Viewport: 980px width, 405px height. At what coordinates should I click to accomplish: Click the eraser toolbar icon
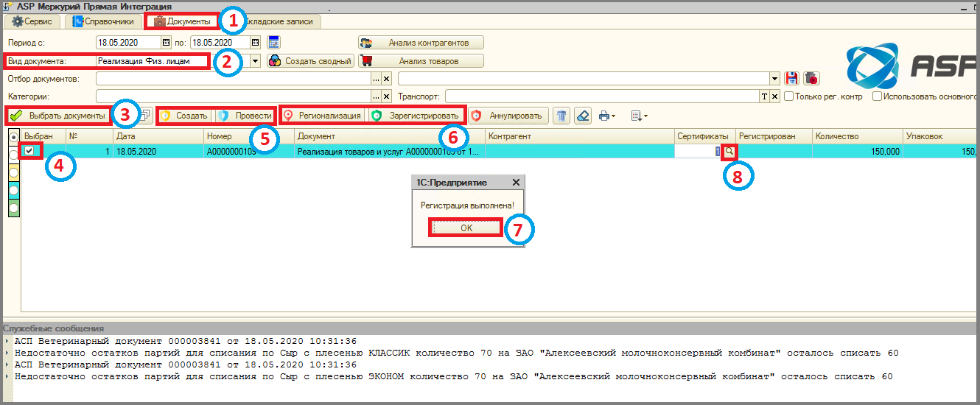583,116
